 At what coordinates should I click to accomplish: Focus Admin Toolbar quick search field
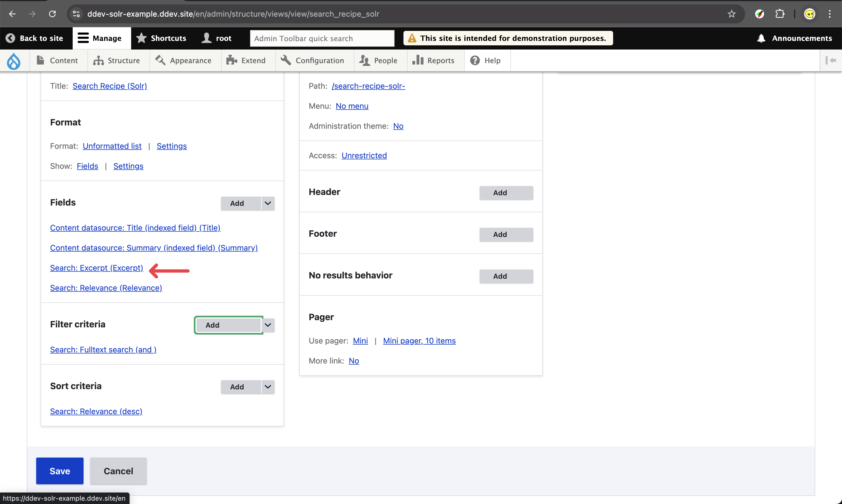pyautogui.click(x=322, y=38)
